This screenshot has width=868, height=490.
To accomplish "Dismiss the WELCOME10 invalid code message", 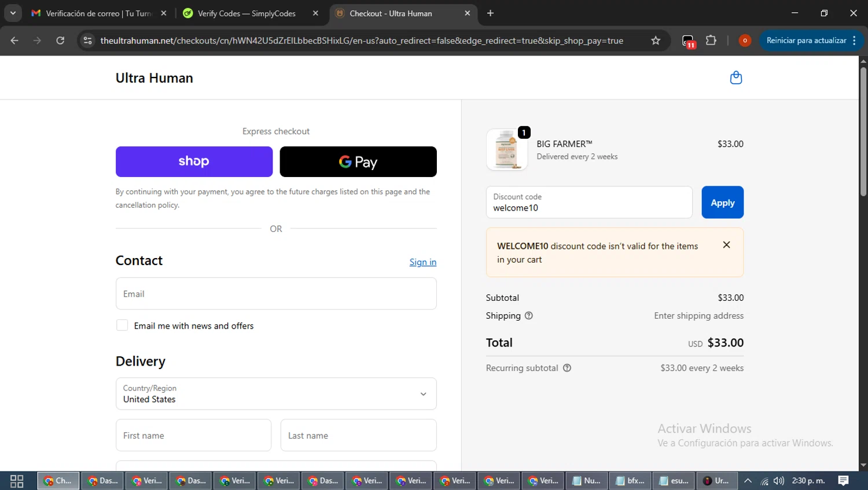I will tap(726, 245).
